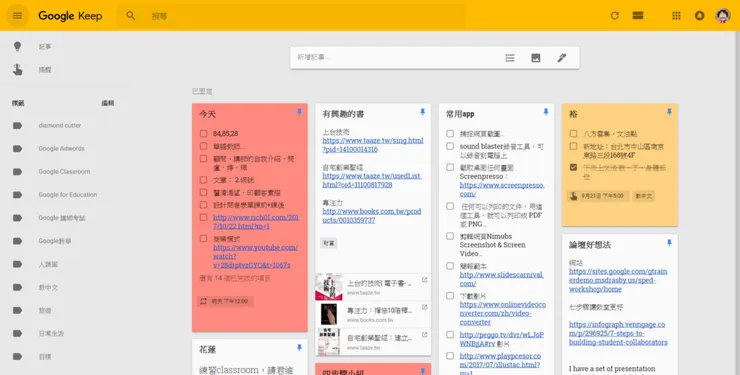740x375 pixels.
Task: Click the 9月21日 reminder chip
Action: click(598, 196)
